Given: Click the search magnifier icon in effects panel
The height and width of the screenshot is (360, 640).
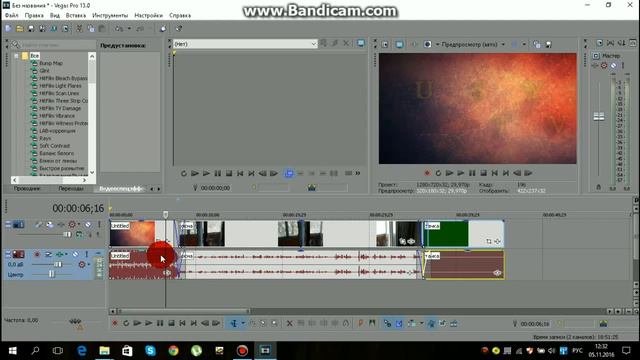Looking at the screenshot, I should [16, 44].
